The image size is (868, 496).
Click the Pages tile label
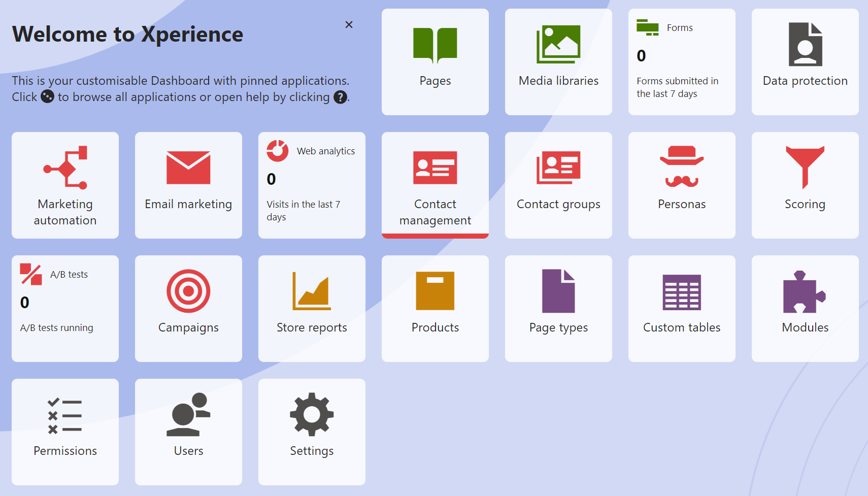tap(435, 81)
